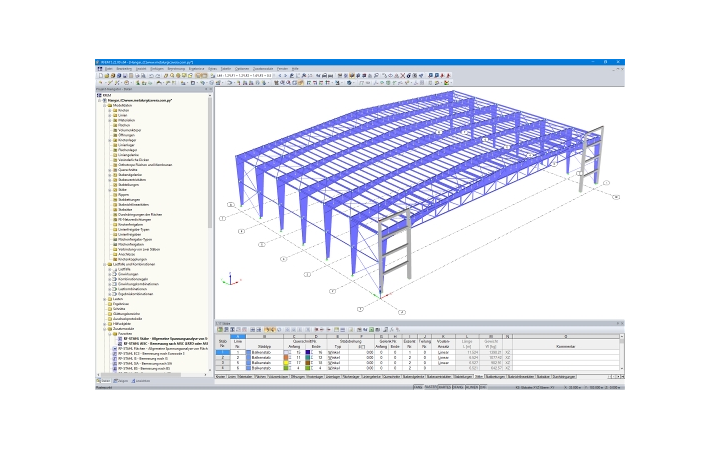
Task: Click yellow Anfang swatch in row 3
Action: click(x=286, y=362)
